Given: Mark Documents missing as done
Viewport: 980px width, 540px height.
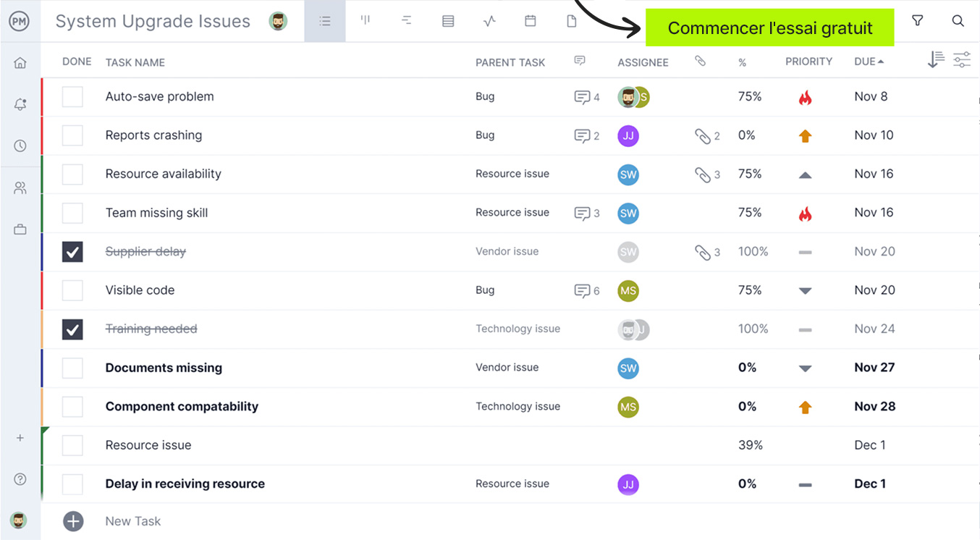Looking at the screenshot, I should [72, 368].
